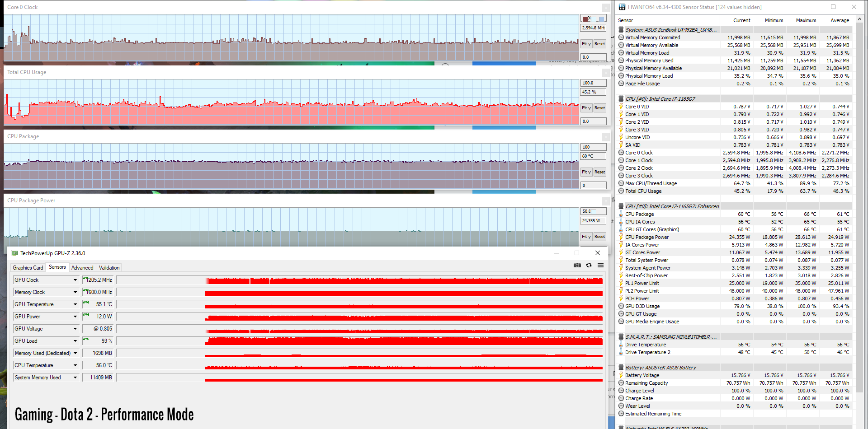
Task: Click the clock icon beside Core 0 Clock row
Action: tap(621, 153)
